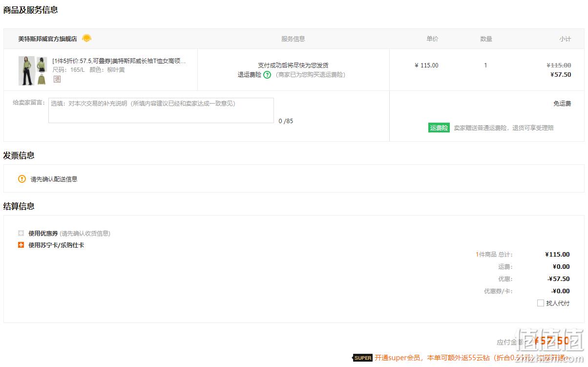Click the 商品及服务信息 heading
Viewport: 588px width, 367px height.
click(30, 10)
